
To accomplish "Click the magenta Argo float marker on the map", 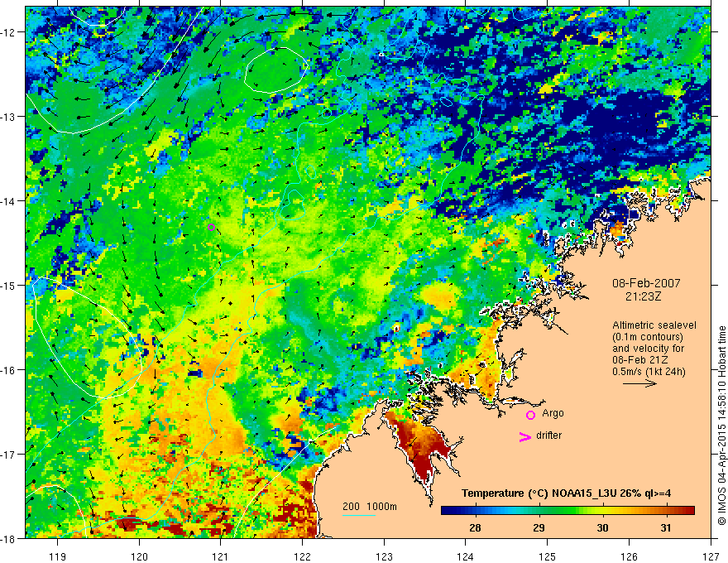I will (212, 227).
